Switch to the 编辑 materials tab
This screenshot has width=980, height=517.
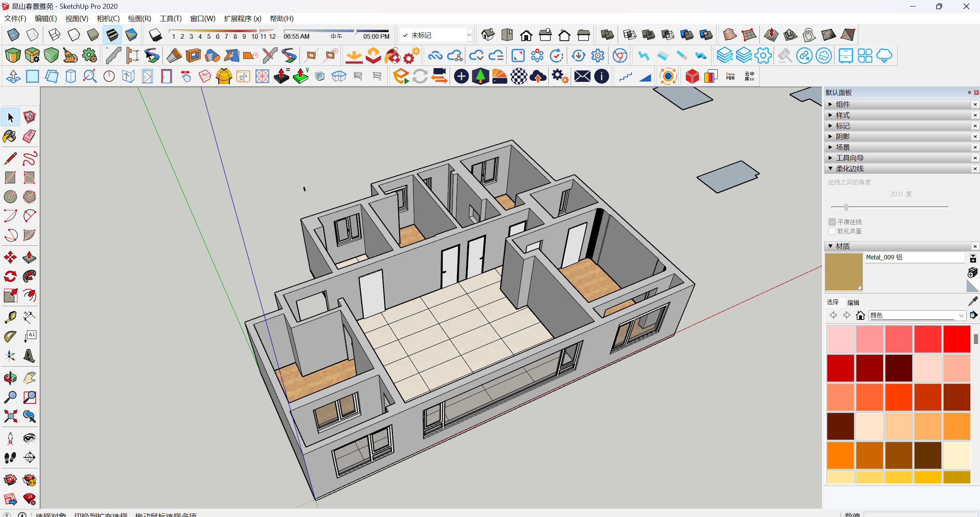pos(853,302)
